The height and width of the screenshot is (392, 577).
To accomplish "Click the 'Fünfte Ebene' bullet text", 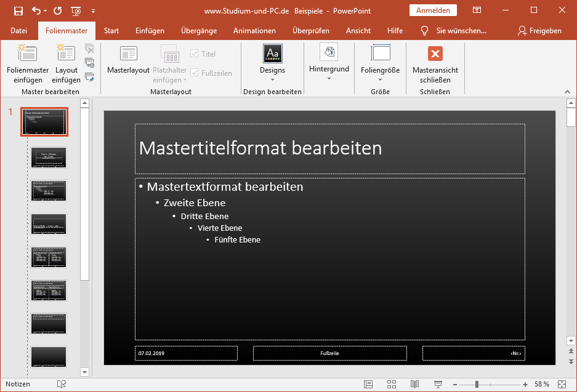I will [x=237, y=240].
